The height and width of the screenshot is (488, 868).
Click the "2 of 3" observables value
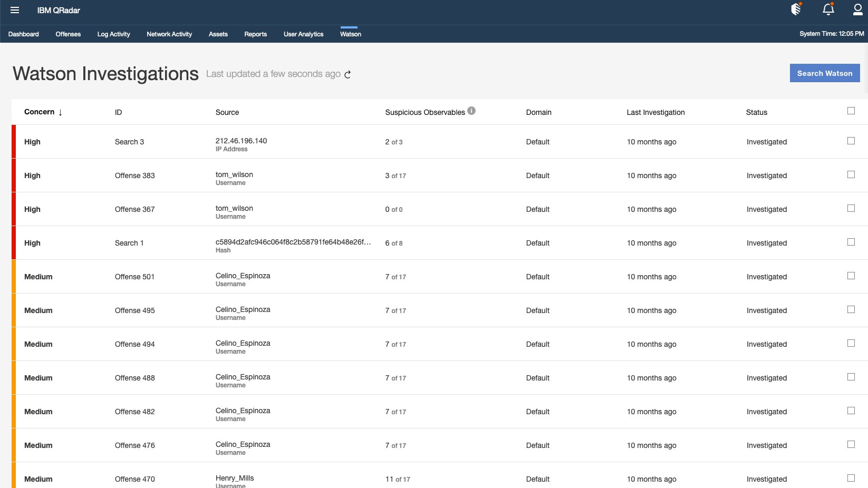point(394,142)
